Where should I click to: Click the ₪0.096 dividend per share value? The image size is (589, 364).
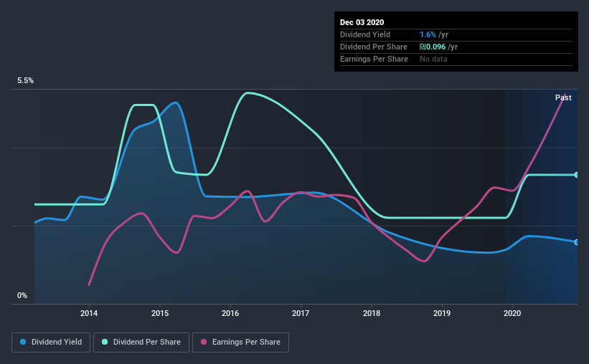[x=433, y=47]
